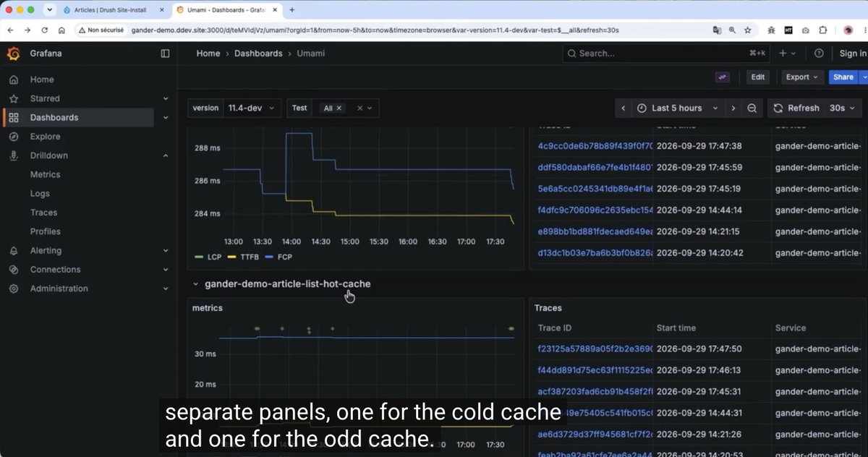Click Dashboards in the breadcrumb
Screen dimensions: 868x457
pos(258,54)
